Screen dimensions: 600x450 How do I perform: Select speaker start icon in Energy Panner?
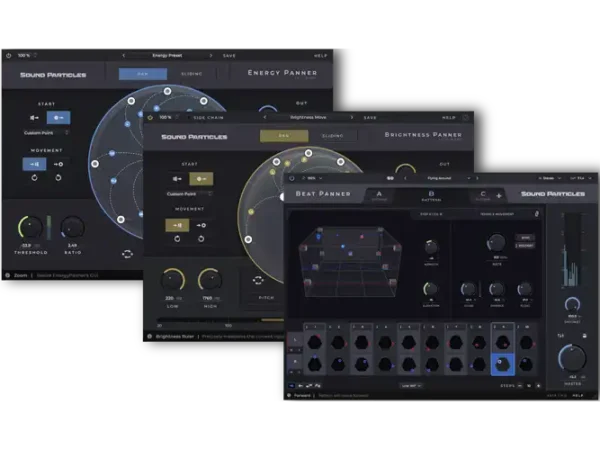[x=34, y=117]
